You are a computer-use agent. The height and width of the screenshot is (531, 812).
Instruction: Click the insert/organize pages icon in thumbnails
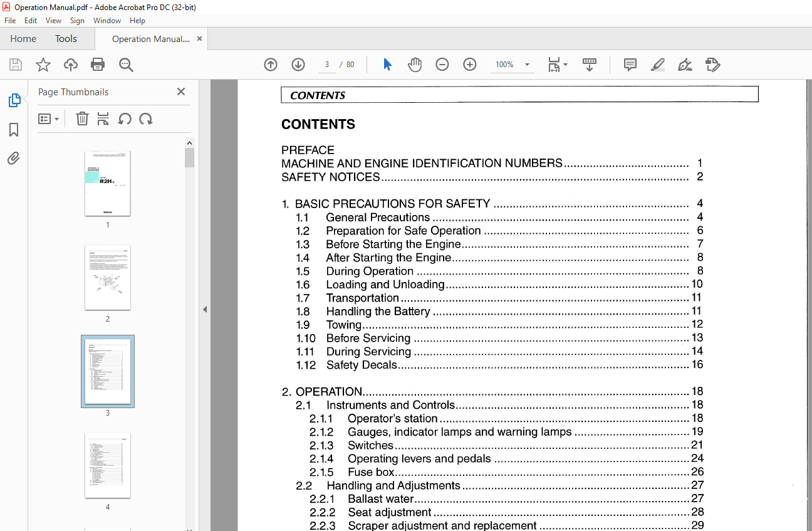103,118
